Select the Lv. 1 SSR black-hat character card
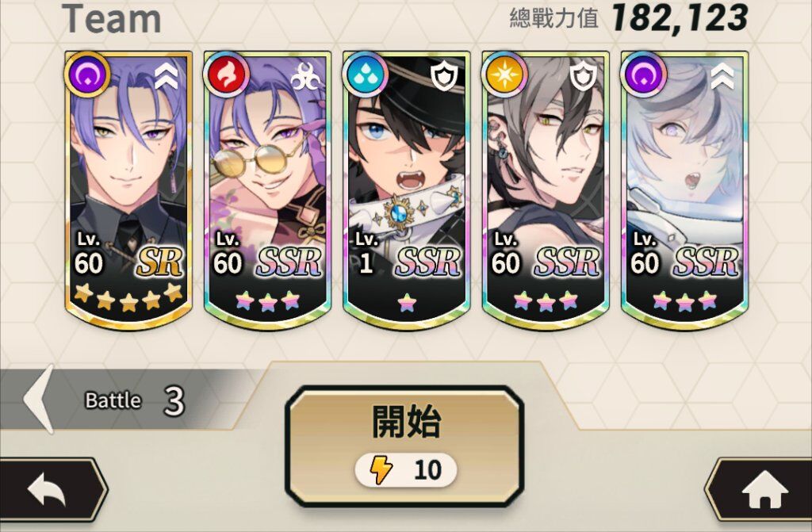 [x=407, y=189]
